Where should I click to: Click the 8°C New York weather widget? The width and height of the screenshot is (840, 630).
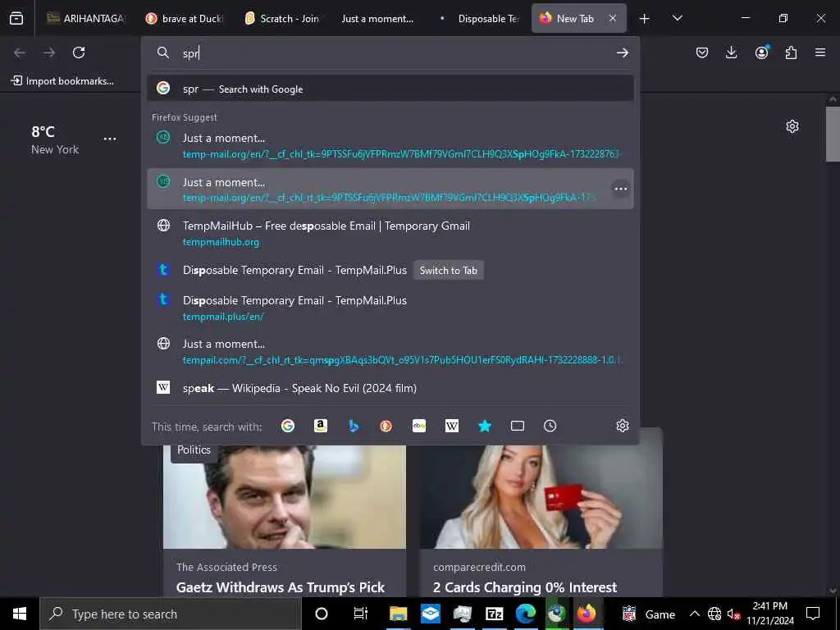point(55,139)
